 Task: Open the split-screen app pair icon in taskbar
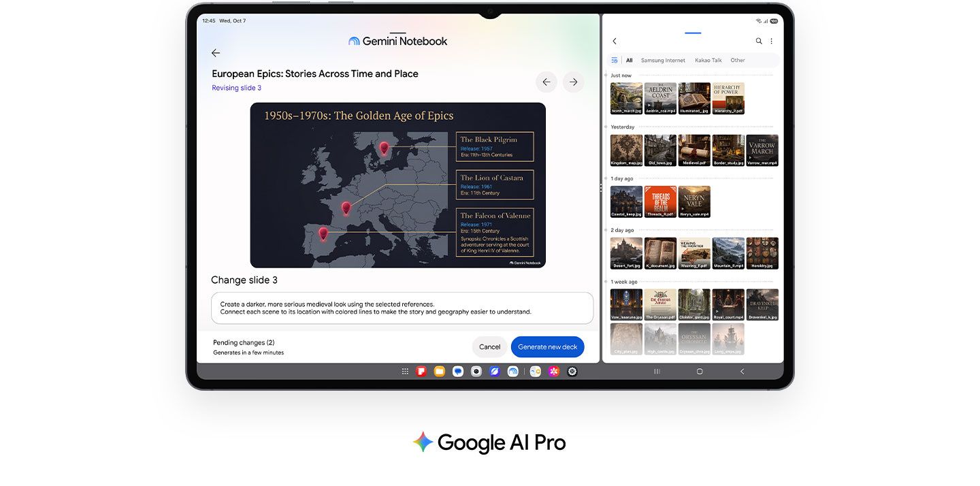coord(536,372)
